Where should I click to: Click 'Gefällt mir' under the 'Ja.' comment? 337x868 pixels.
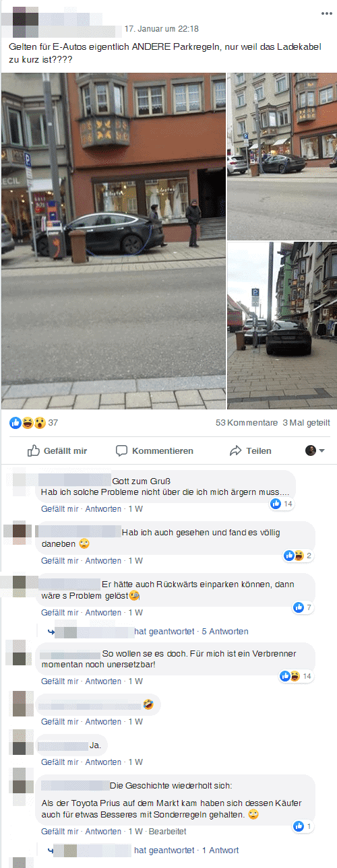(59, 762)
